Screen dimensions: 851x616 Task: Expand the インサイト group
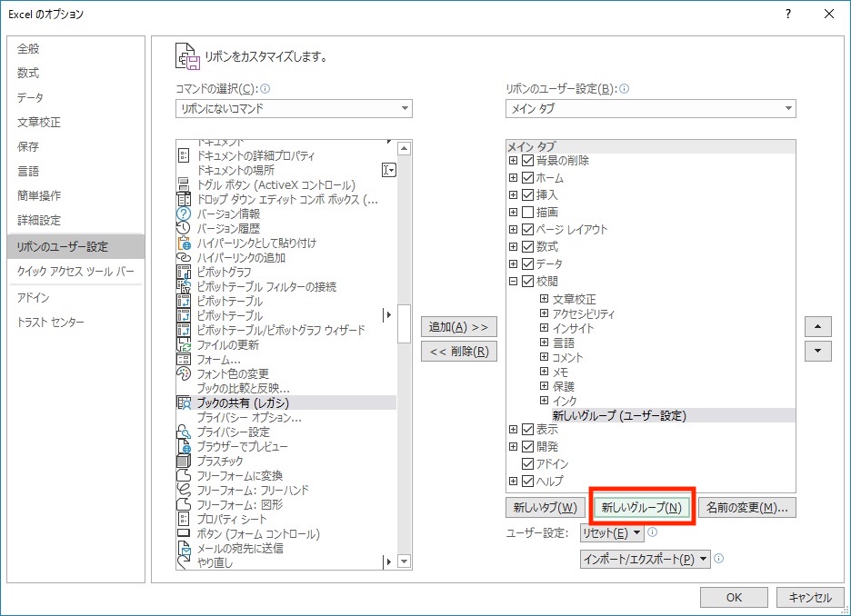click(x=544, y=327)
